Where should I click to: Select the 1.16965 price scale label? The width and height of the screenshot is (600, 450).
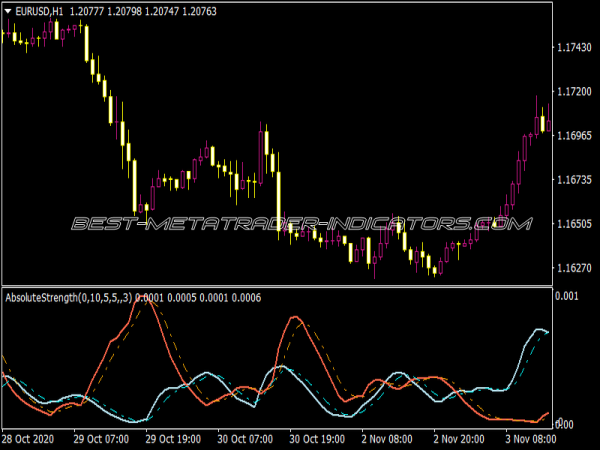pos(574,135)
